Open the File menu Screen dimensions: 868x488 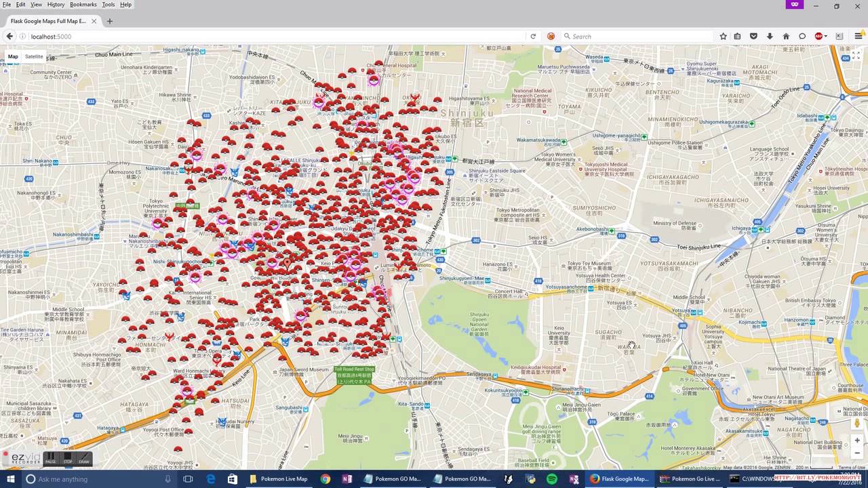pos(7,5)
